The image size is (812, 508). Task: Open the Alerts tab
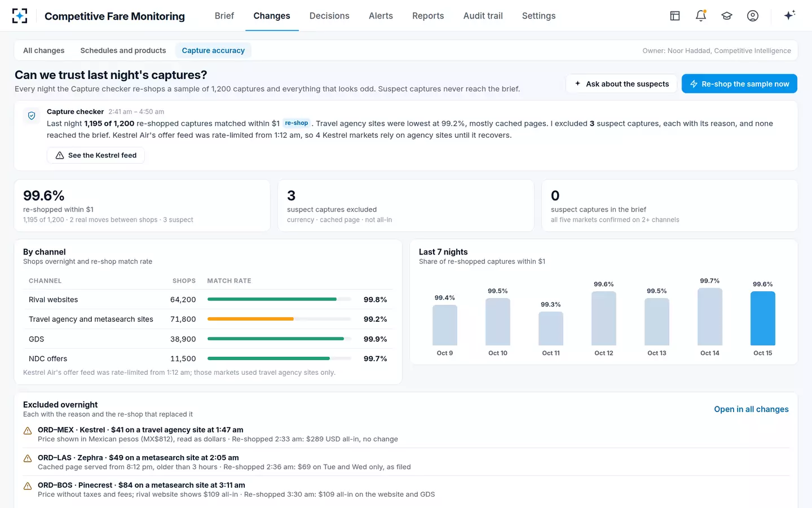(x=381, y=16)
